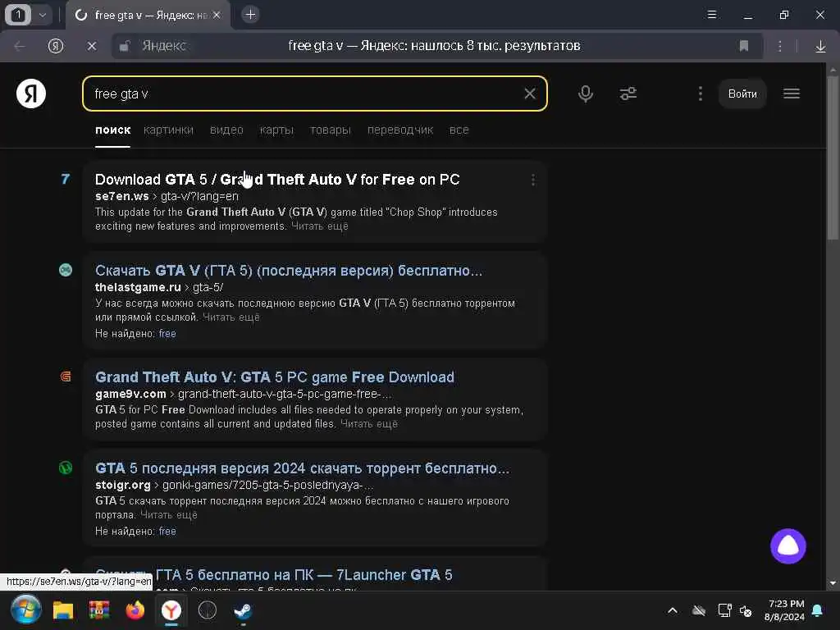Viewport: 840px width, 630px height.
Task: Open circular app icon in taskbar
Action: pos(208,609)
